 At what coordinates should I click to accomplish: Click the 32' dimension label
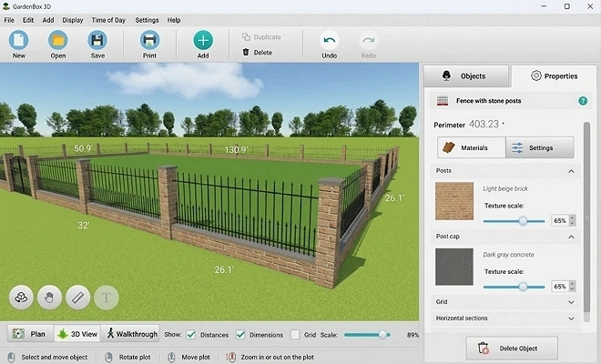pos(83,226)
